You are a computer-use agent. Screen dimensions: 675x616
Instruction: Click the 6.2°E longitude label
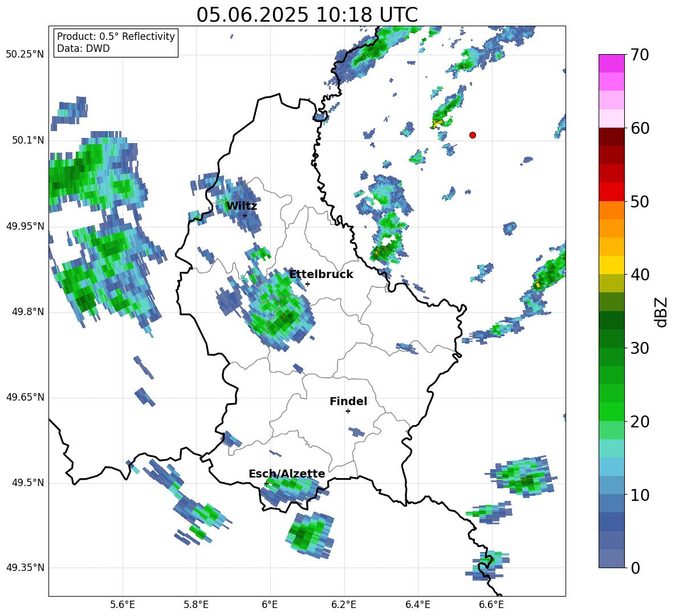pos(344,605)
